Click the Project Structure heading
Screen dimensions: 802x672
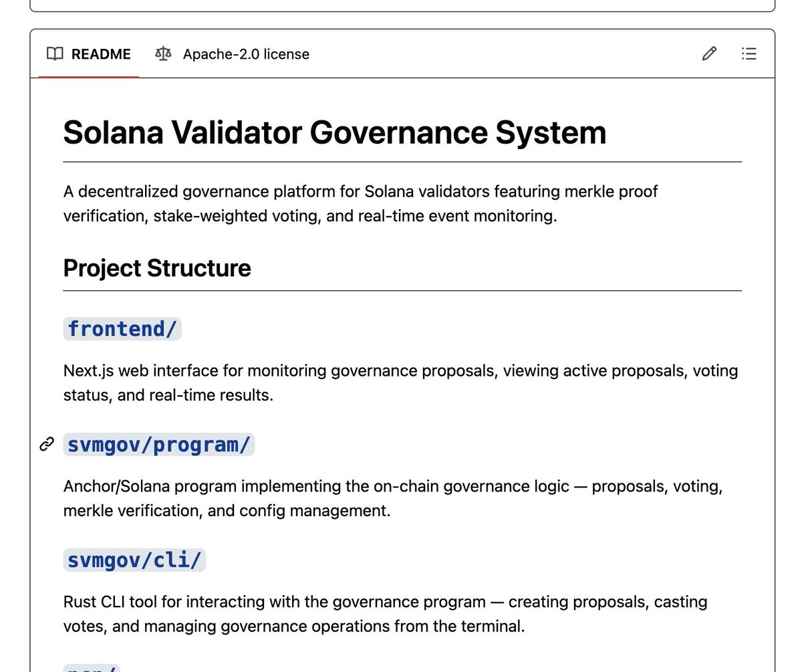(157, 268)
